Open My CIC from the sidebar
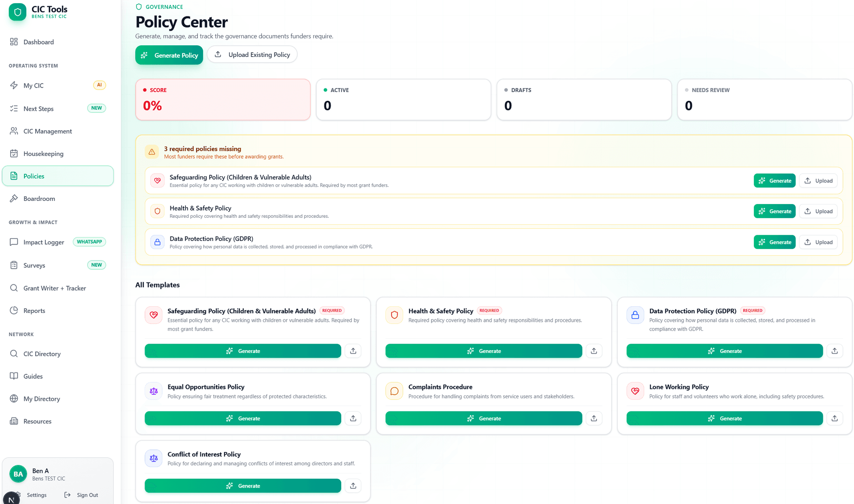The image size is (854, 504). tap(33, 85)
